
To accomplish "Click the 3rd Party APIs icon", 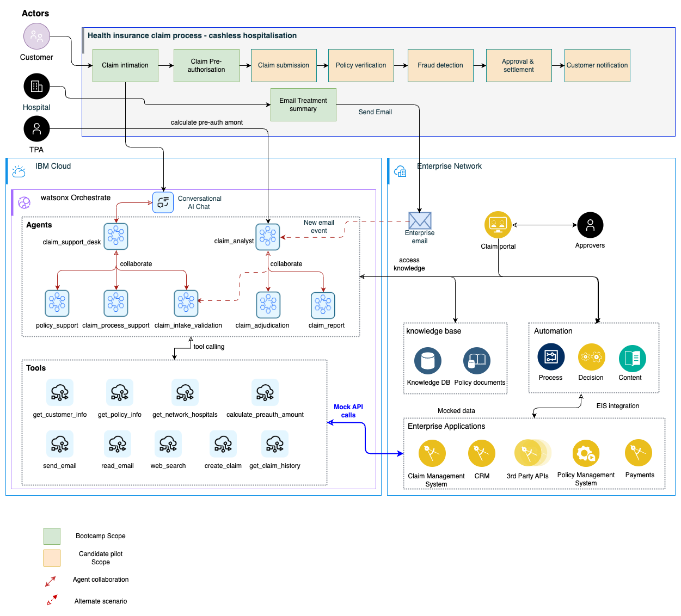I will [532, 453].
